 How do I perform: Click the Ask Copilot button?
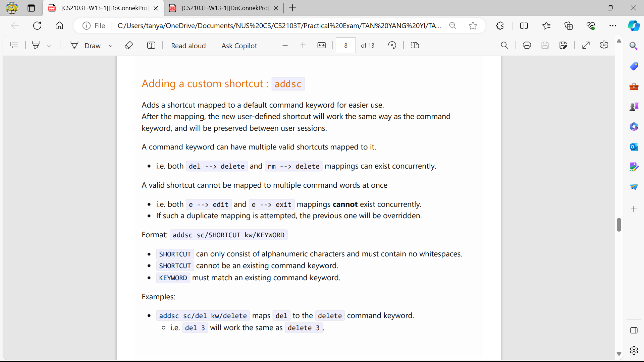click(x=239, y=46)
